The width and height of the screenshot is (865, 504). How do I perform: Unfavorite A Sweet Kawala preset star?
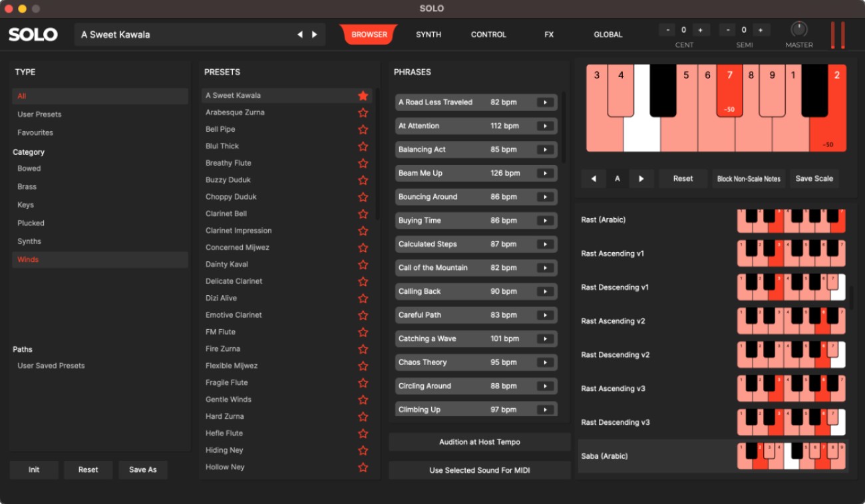pos(363,95)
